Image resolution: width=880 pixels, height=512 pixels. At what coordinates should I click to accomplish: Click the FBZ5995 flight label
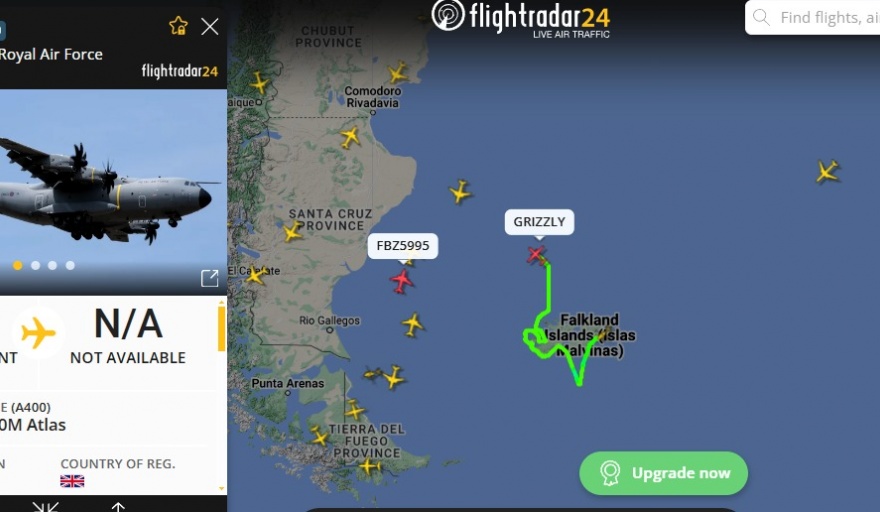[x=403, y=246]
